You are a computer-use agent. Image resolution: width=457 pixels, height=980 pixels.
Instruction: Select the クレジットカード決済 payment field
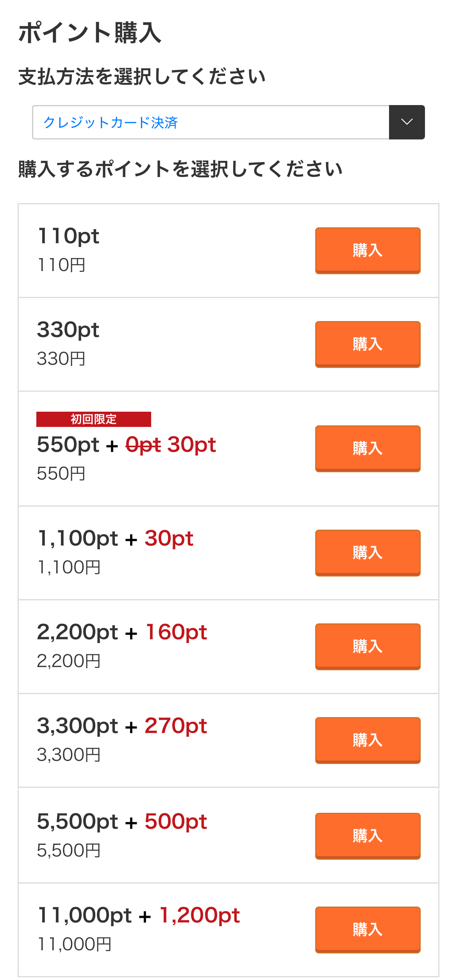211,122
